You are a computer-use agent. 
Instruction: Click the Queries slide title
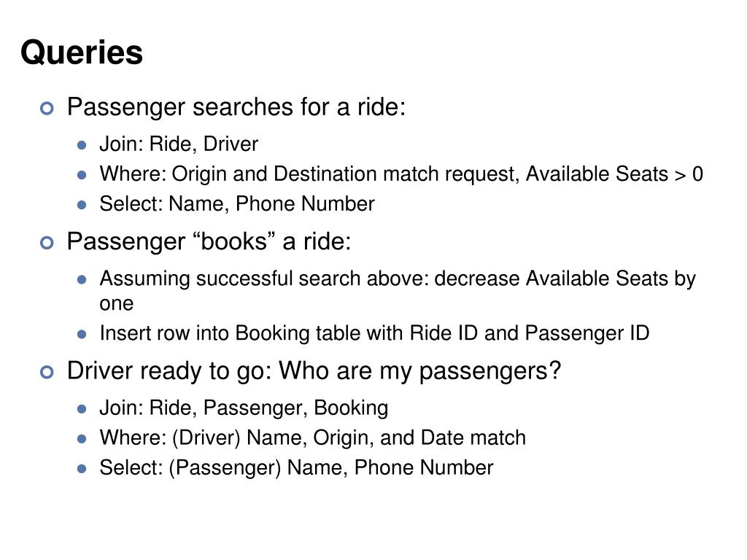coord(82,52)
